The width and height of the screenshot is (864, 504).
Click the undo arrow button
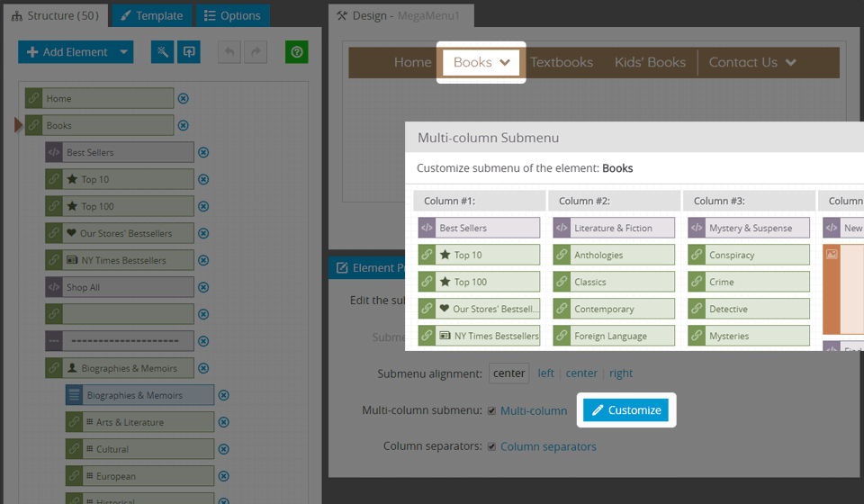[x=229, y=52]
